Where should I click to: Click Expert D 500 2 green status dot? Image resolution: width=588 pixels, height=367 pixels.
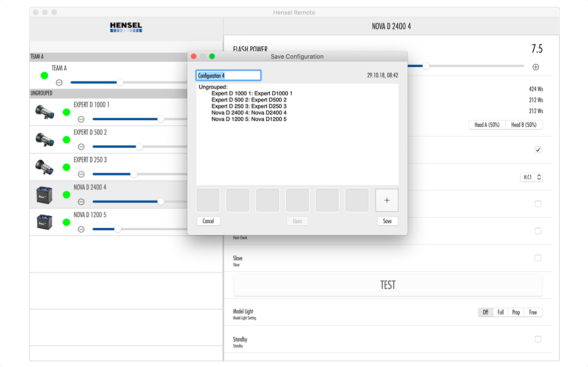point(66,140)
